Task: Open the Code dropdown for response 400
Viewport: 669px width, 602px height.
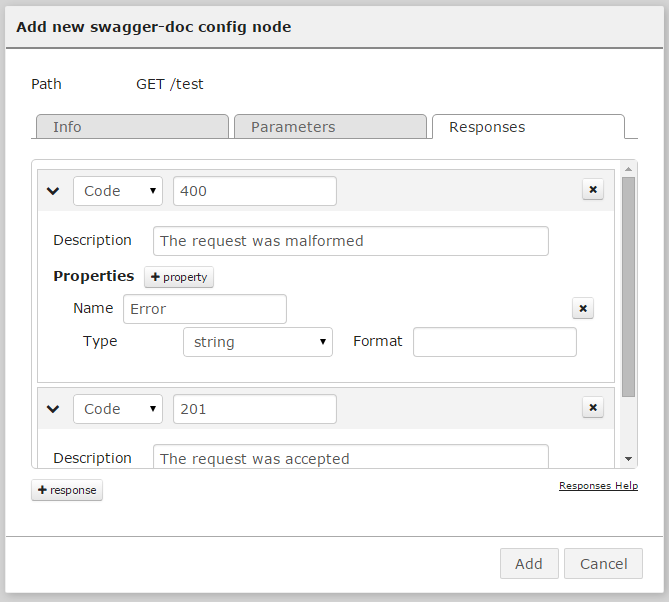Action: (118, 191)
